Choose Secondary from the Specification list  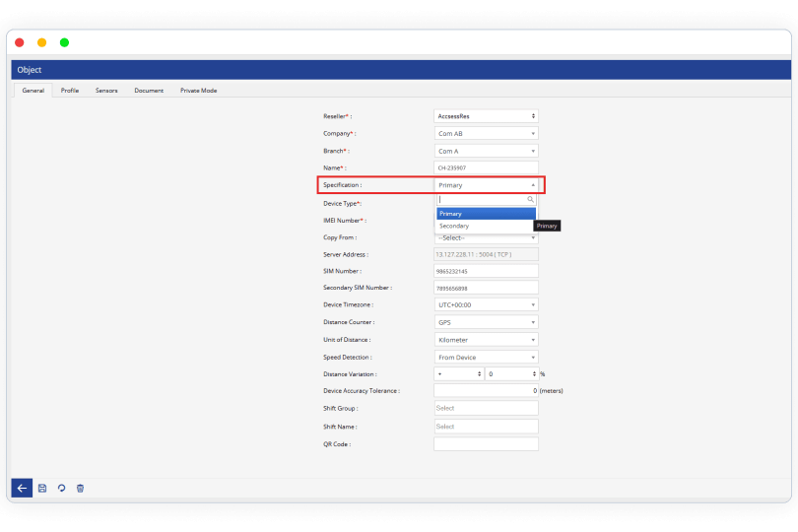point(486,226)
